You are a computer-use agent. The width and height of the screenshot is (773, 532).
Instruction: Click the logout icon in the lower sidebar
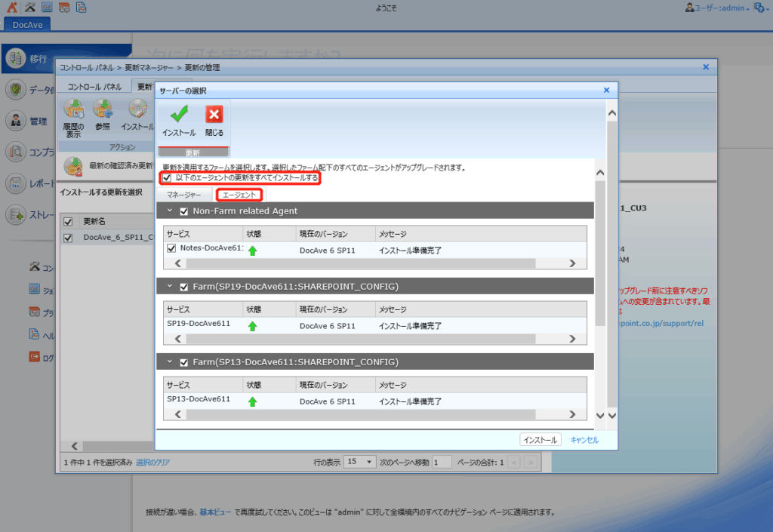35,357
